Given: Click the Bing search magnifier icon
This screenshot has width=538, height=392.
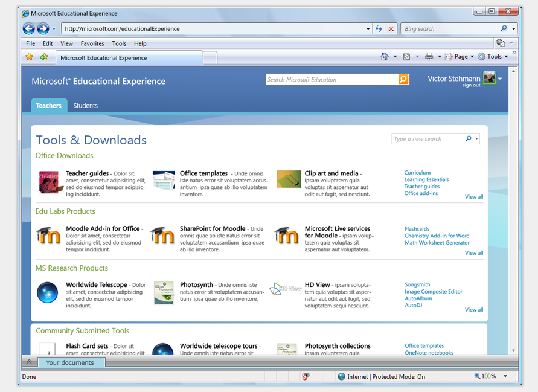Looking at the screenshot, I should 504,28.
